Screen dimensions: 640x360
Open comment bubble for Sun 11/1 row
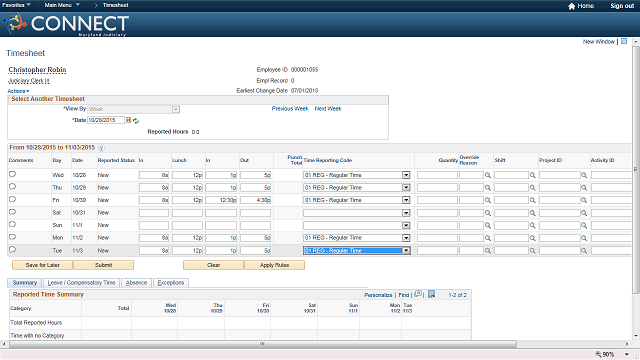click(x=12, y=224)
